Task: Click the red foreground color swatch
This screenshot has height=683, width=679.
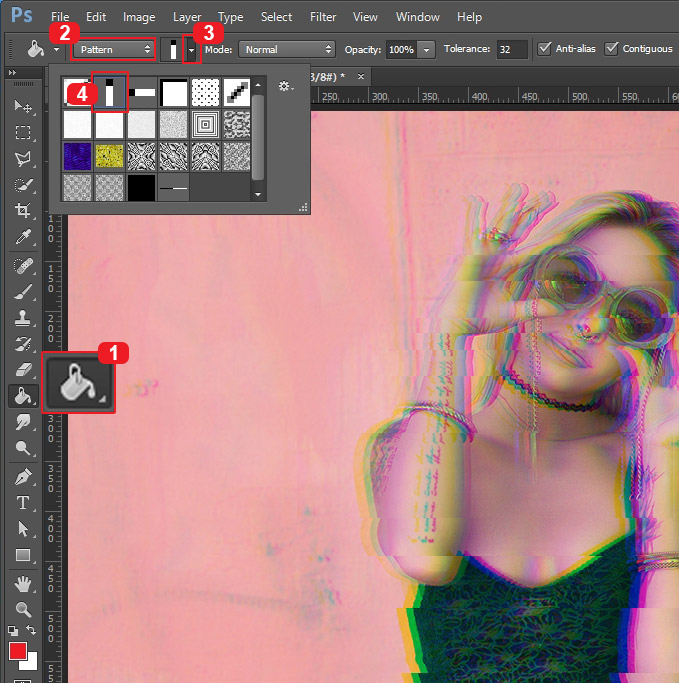Action: tap(17, 650)
